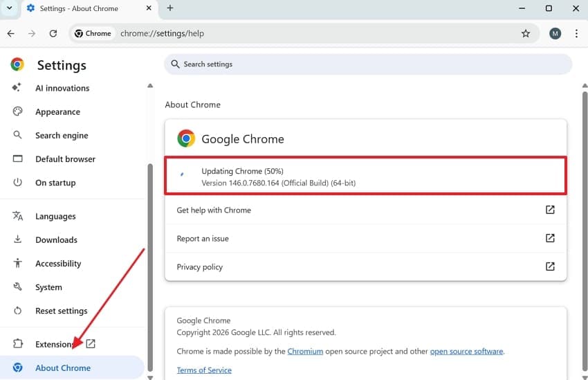Click the Extensions external link icon
The width and height of the screenshot is (588, 380).
pyautogui.click(x=91, y=343)
